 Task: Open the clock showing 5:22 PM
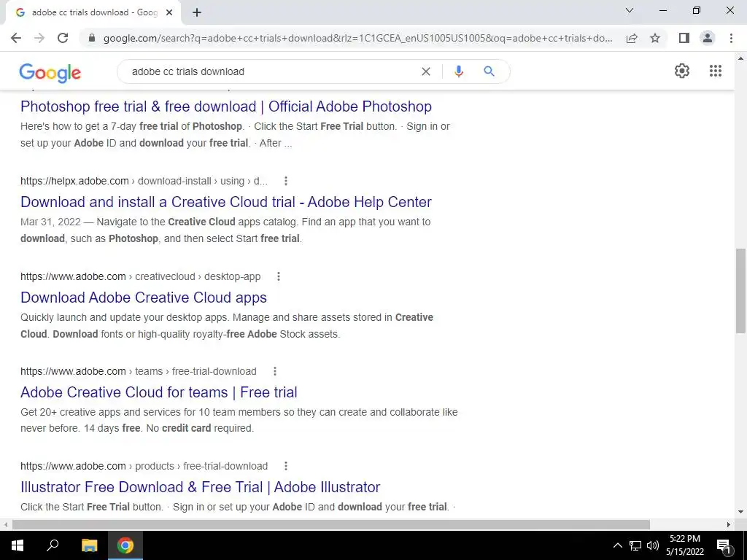point(685,545)
